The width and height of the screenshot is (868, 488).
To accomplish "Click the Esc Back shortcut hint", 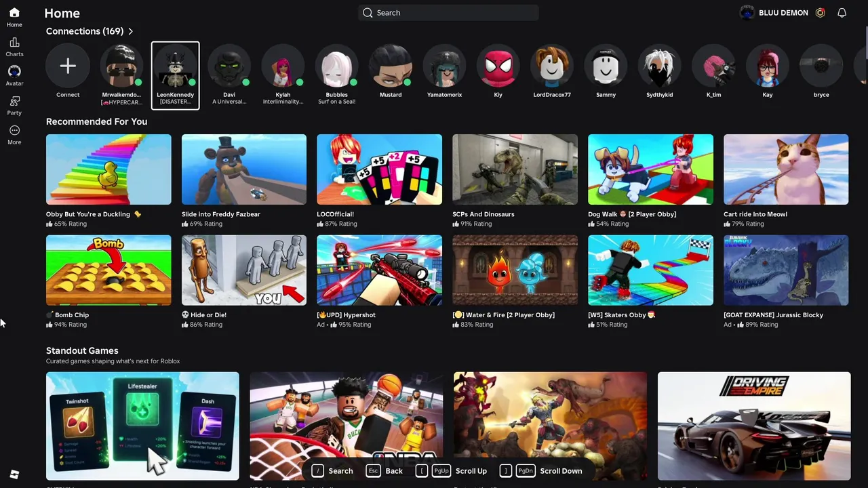I will point(384,470).
